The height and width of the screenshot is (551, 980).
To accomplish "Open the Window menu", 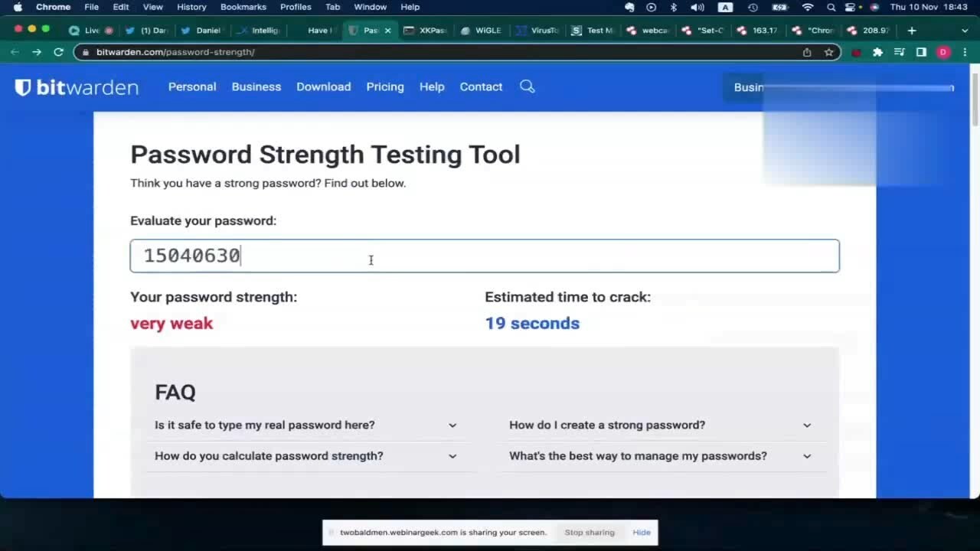I will [370, 7].
